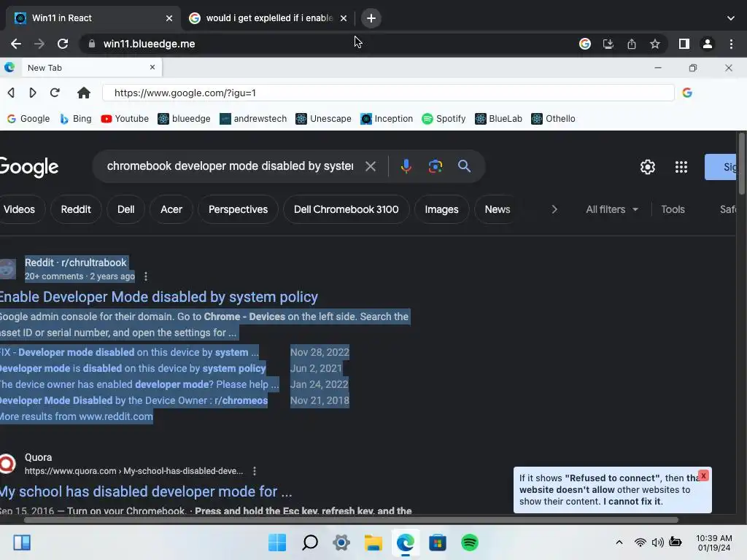Screen dimensions: 747x560
Task: Open Chrome profile menu
Action: coord(707,44)
